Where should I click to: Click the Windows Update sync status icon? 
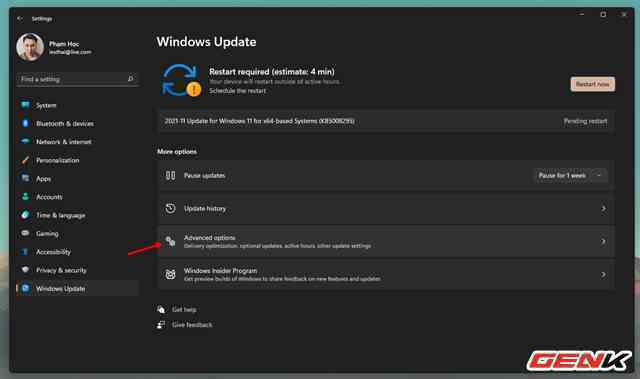[x=182, y=80]
